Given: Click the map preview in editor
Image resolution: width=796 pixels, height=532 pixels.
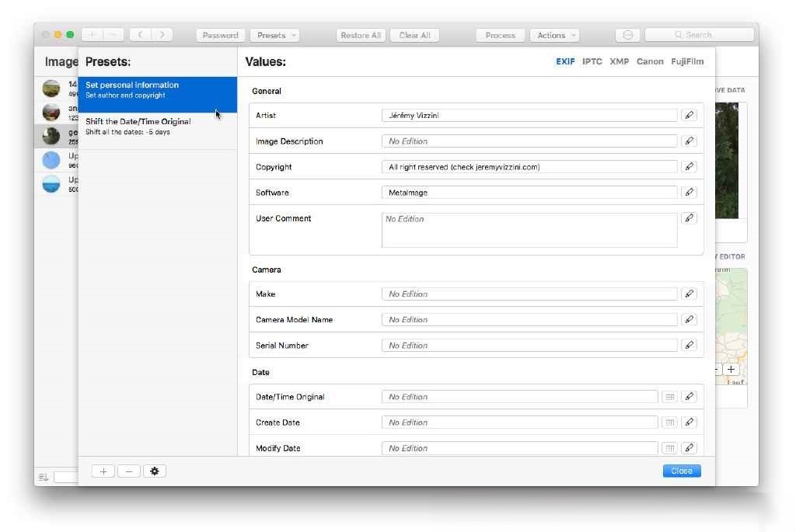Looking at the screenshot, I should click(x=731, y=326).
